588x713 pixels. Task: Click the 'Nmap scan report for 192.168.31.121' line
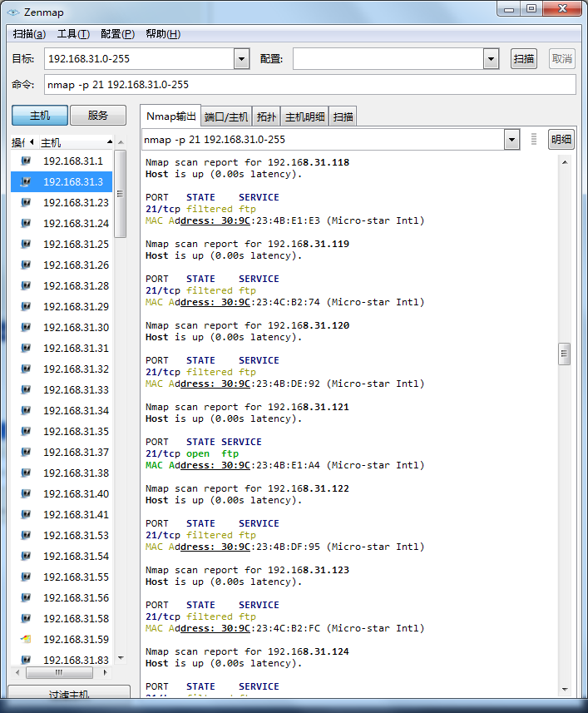(x=247, y=407)
